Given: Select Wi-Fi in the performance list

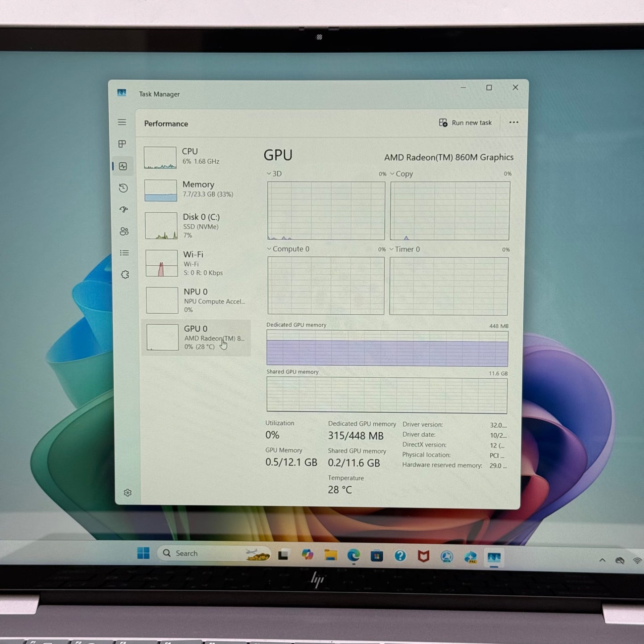Looking at the screenshot, I should [196, 263].
